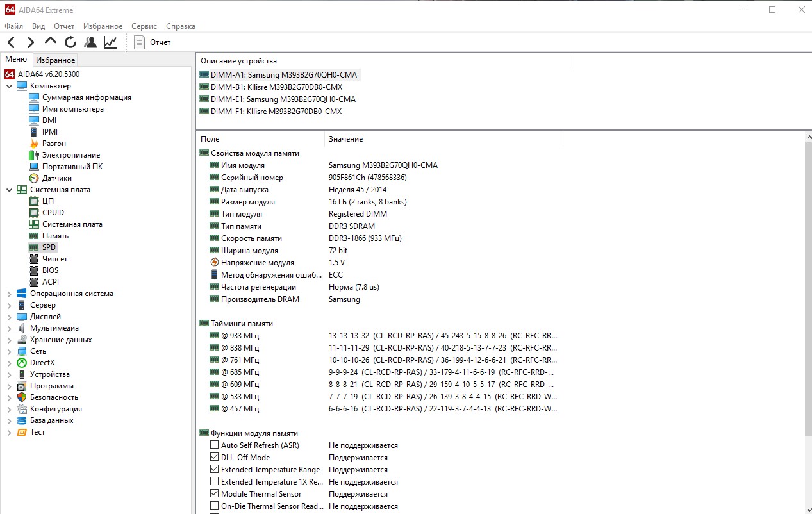This screenshot has width=812, height=514.
Task: Open the Отчёт menu in the menu bar
Action: point(64,26)
